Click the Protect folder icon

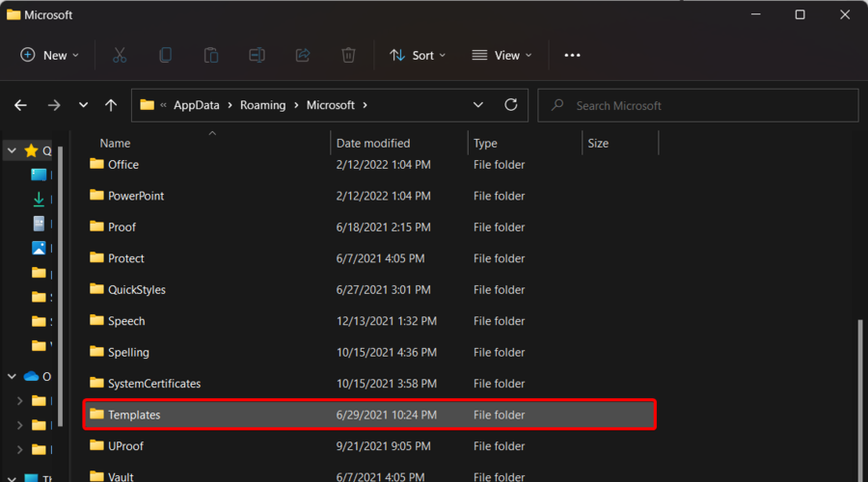click(x=96, y=257)
